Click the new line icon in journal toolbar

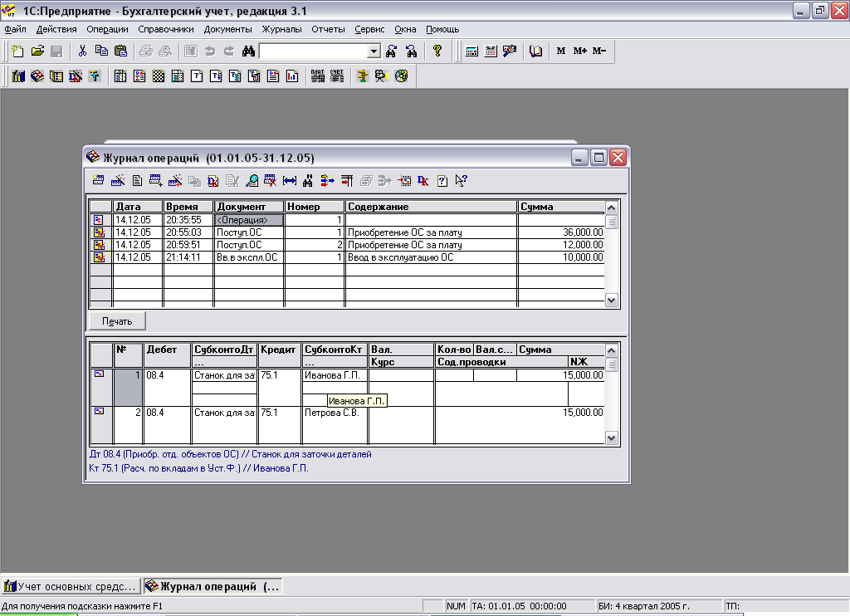(98, 181)
